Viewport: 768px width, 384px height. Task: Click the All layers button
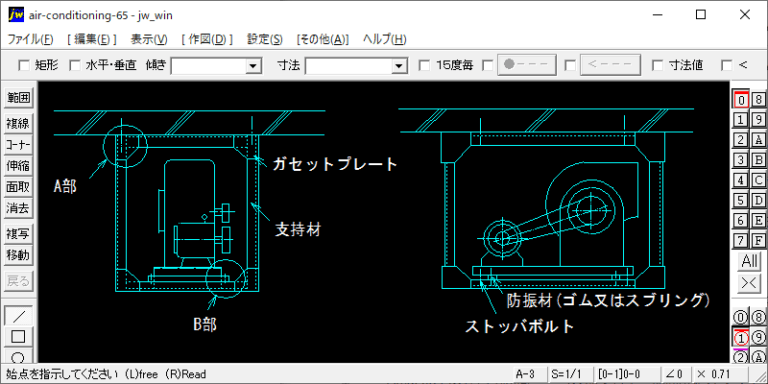pos(750,262)
